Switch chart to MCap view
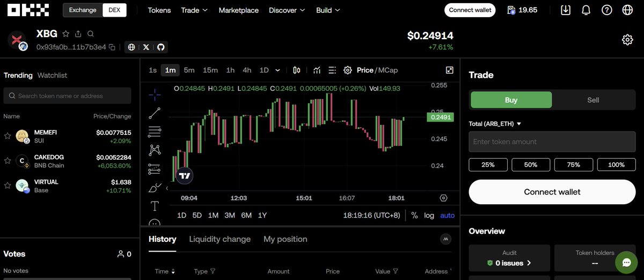Viewport: 644px width, 280px height. (x=388, y=70)
